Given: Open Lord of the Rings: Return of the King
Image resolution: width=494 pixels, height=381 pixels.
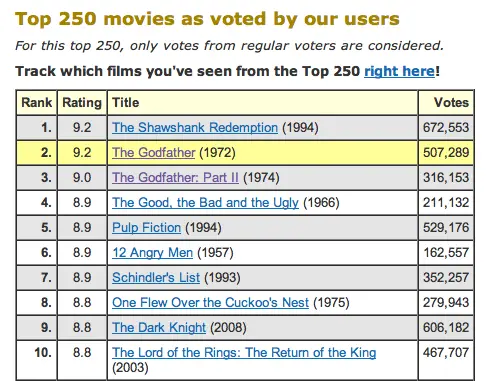Looking at the screenshot, I should point(244,353).
